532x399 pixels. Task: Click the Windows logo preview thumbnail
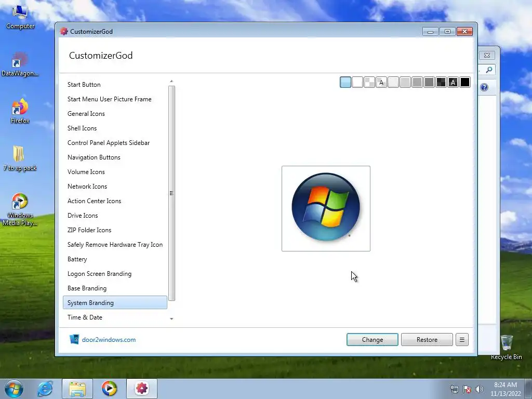(x=326, y=208)
